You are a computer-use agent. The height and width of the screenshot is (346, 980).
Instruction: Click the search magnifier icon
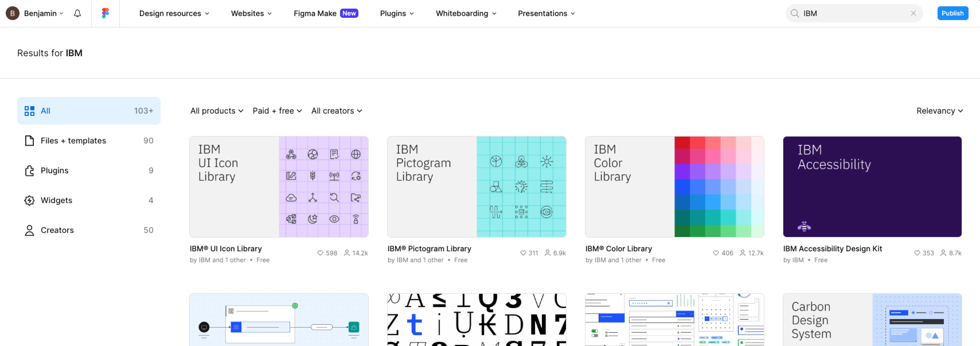pos(795,13)
